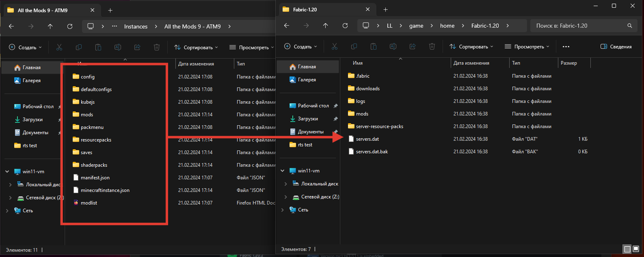Refresh the Fabric-1.20 folder view
The height and width of the screenshot is (257, 644).
(x=345, y=26)
